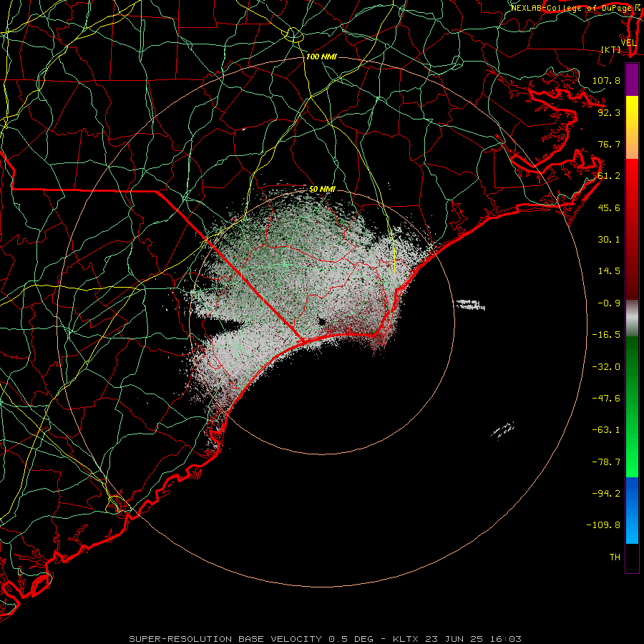Image resolution: width=644 pixels, height=644 pixels.
Task: Select the -94.2 legend value
Action: 606,494
